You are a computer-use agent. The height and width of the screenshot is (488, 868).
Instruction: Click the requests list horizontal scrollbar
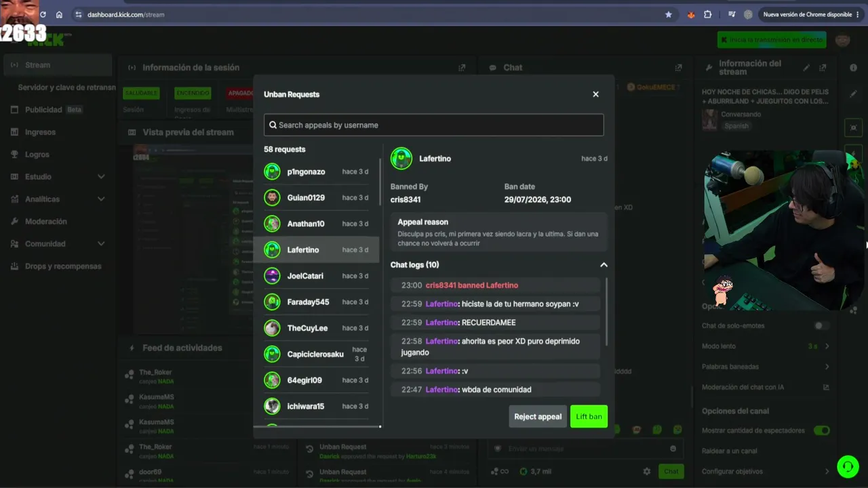(317, 426)
